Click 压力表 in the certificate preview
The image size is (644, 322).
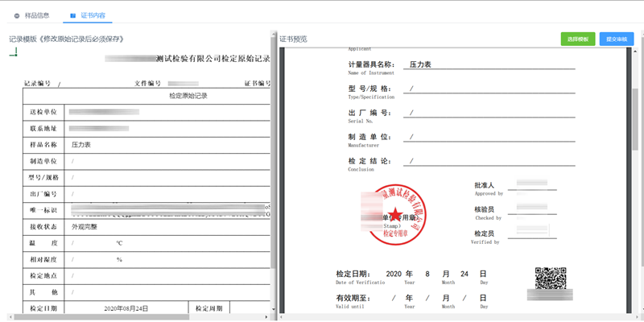[420, 64]
